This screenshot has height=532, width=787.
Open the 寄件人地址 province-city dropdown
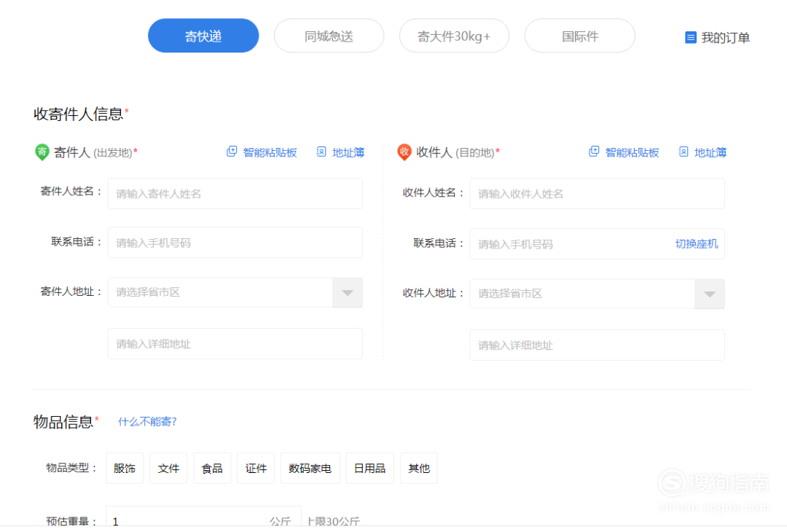coord(235,293)
